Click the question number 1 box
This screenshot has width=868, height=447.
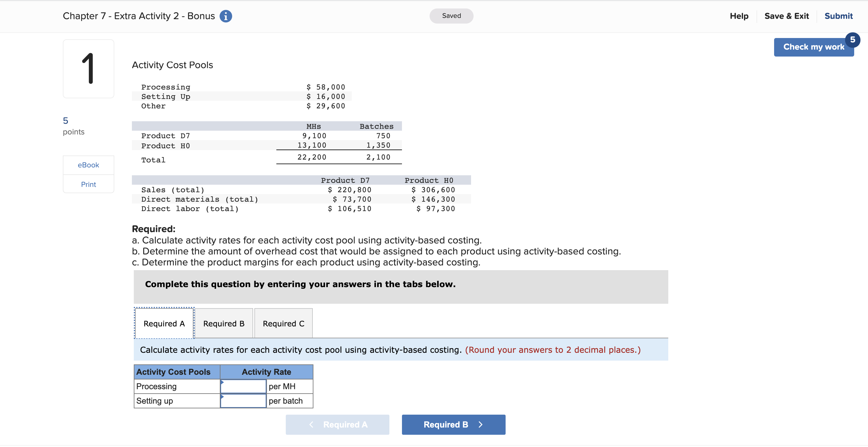pyautogui.click(x=88, y=68)
